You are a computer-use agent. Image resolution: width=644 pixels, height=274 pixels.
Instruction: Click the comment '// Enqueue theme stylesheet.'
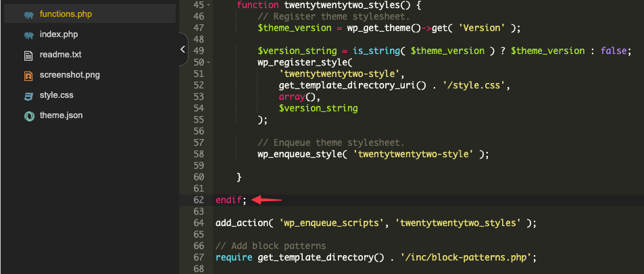(x=331, y=143)
